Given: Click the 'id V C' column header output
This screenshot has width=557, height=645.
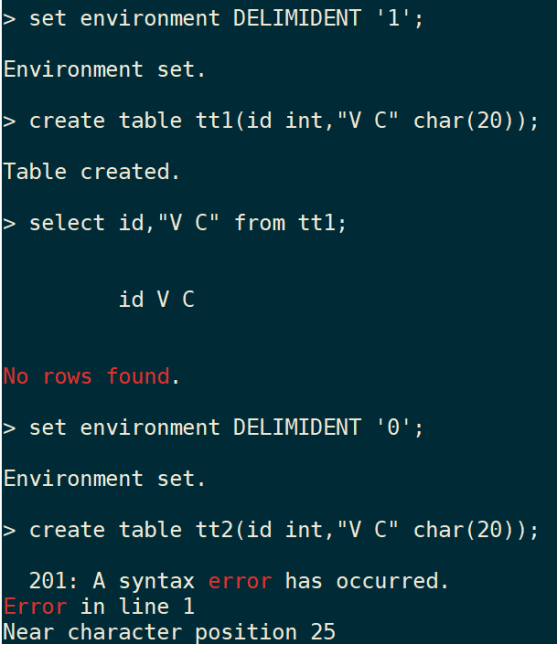Looking at the screenshot, I should coord(156,299).
